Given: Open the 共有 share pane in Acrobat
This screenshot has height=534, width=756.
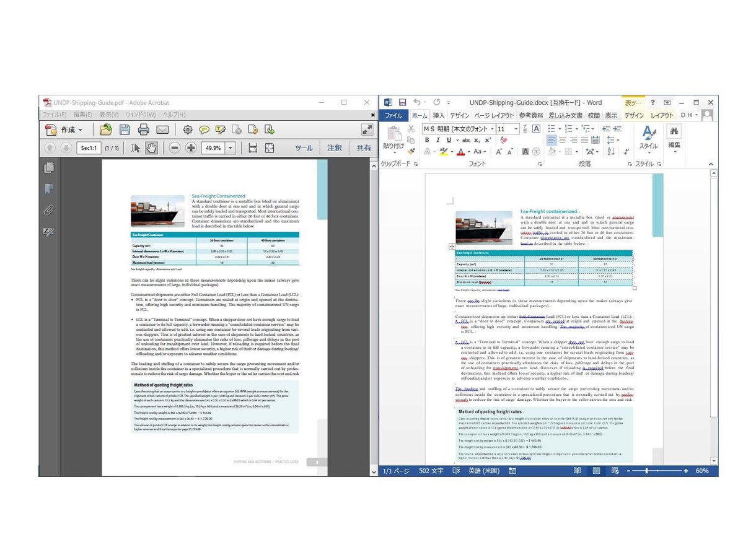Looking at the screenshot, I should (364, 148).
